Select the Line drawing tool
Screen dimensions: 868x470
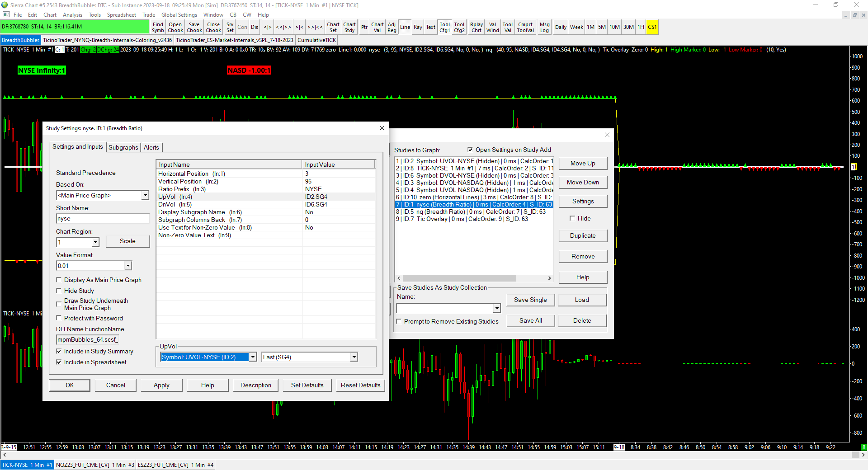405,27
